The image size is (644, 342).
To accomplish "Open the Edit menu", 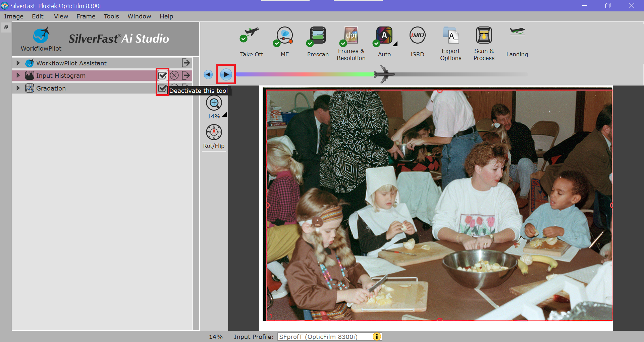I will (x=38, y=16).
